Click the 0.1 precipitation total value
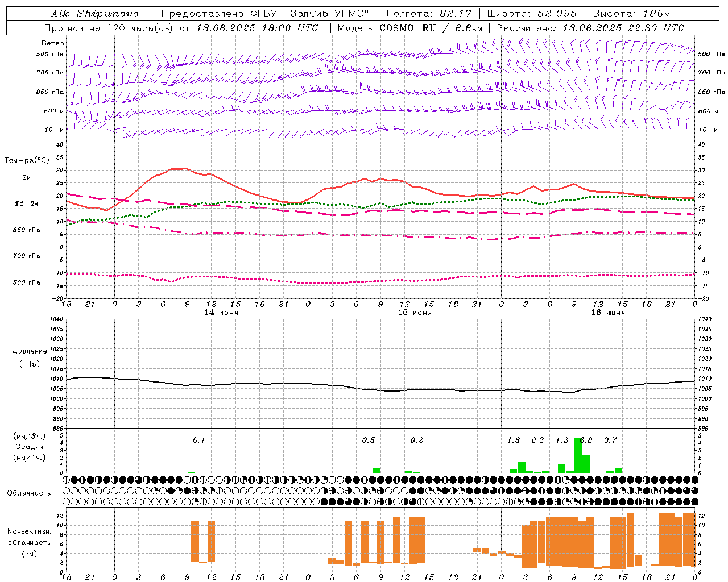 (x=198, y=440)
